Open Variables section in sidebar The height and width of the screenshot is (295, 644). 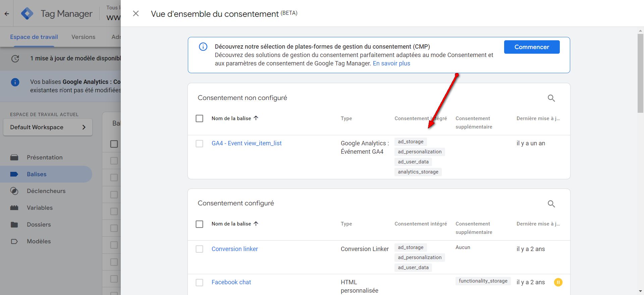coord(40,208)
